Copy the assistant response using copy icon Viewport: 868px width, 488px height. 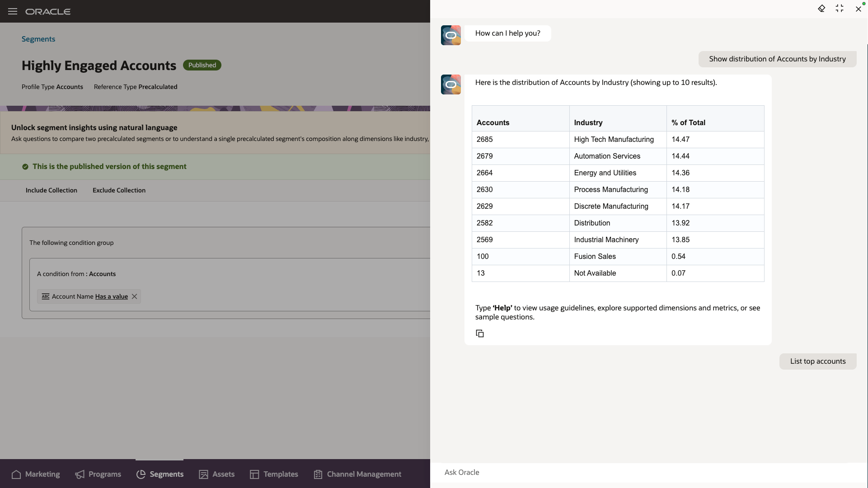coord(480,333)
